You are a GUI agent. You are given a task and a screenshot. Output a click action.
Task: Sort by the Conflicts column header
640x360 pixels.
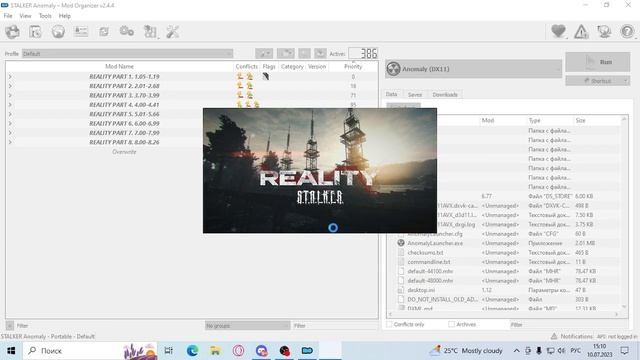pos(247,66)
